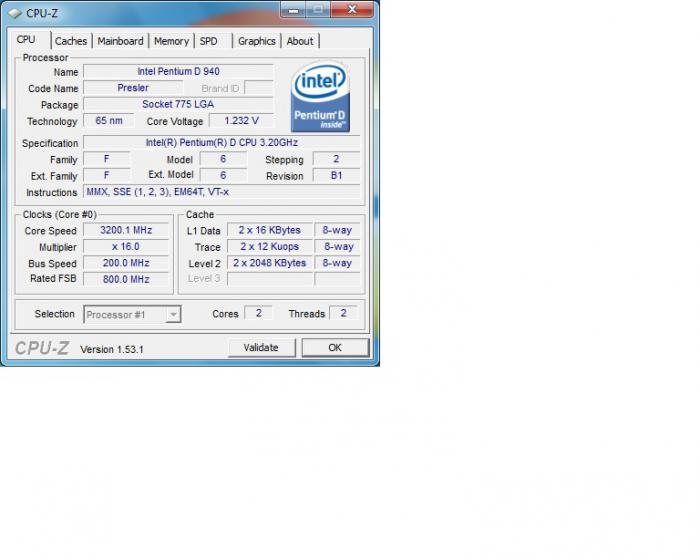
Task: Click the Core Speed value field
Action: click(127, 230)
